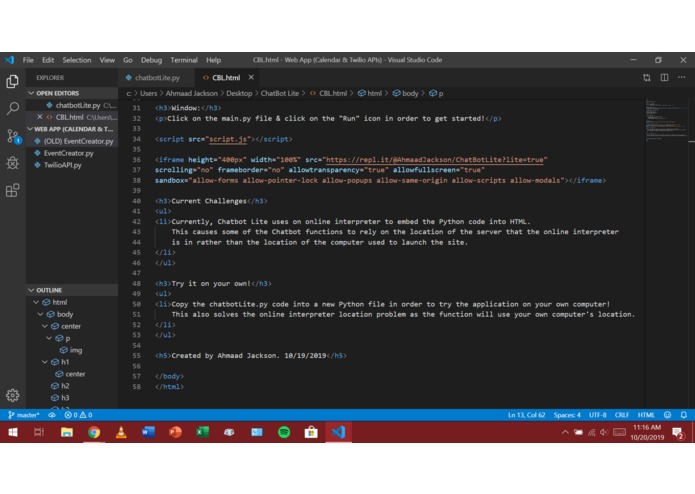Open the File menu
Screen dimensions: 695x494
28,60
